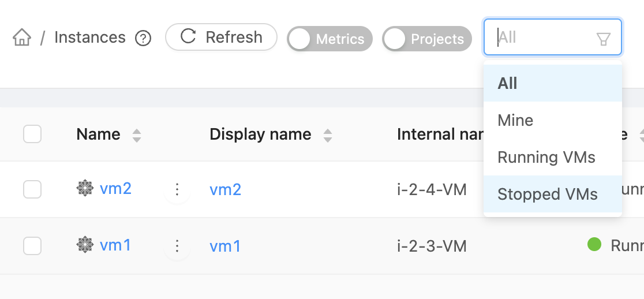Click the filter funnel icon
This screenshot has width=644, height=299.
point(603,39)
